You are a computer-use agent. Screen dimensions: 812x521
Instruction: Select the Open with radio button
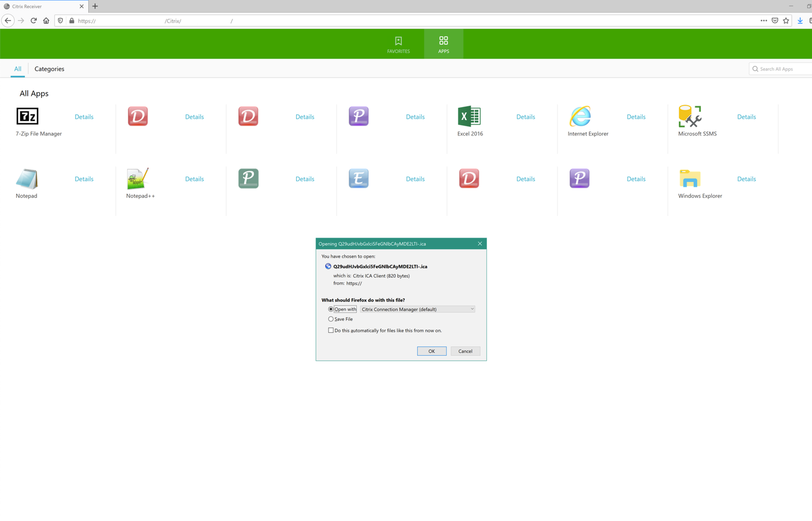point(331,309)
